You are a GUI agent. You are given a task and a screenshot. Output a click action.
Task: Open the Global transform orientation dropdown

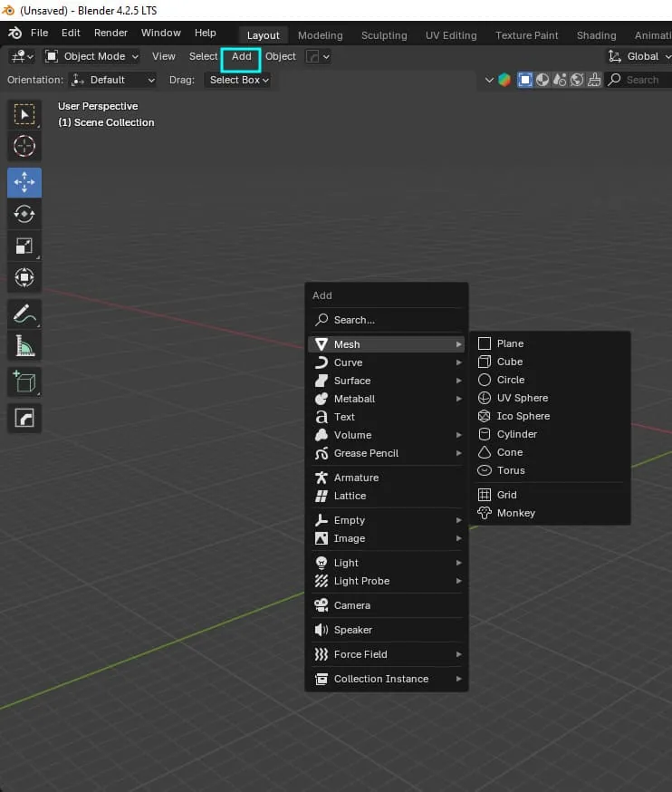coord(638,56)
